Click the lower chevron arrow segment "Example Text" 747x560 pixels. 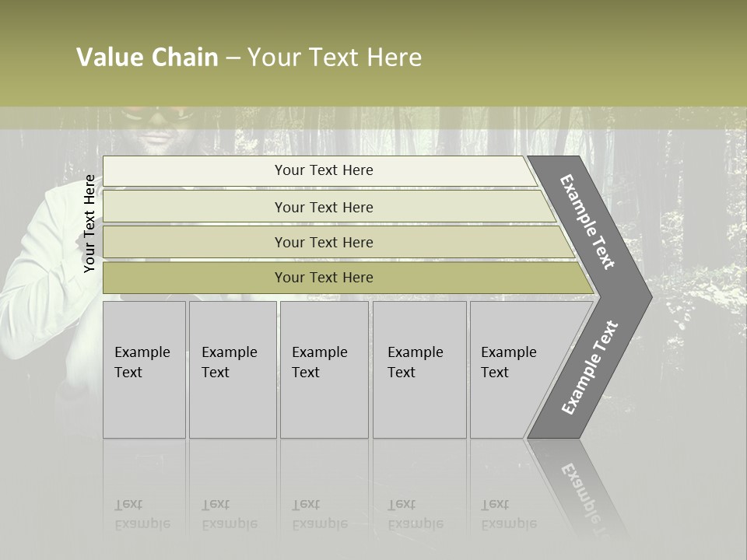coord(589,367)
